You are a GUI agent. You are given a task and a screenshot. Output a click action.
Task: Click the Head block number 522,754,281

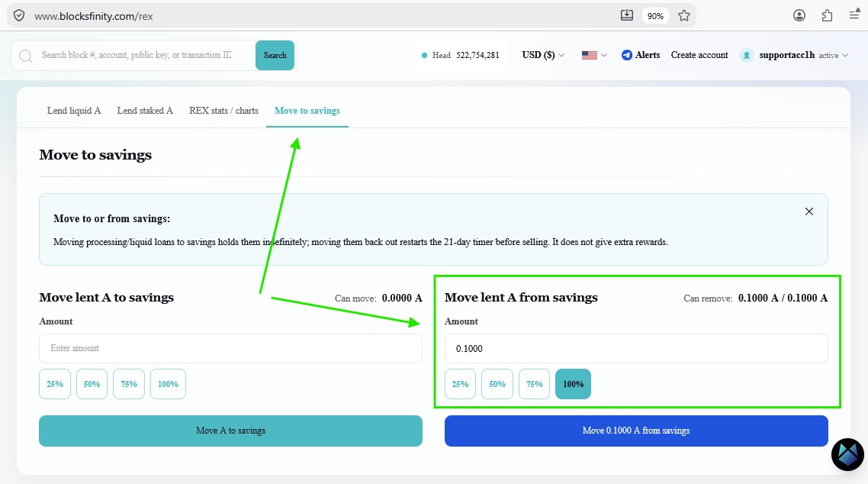477,56
